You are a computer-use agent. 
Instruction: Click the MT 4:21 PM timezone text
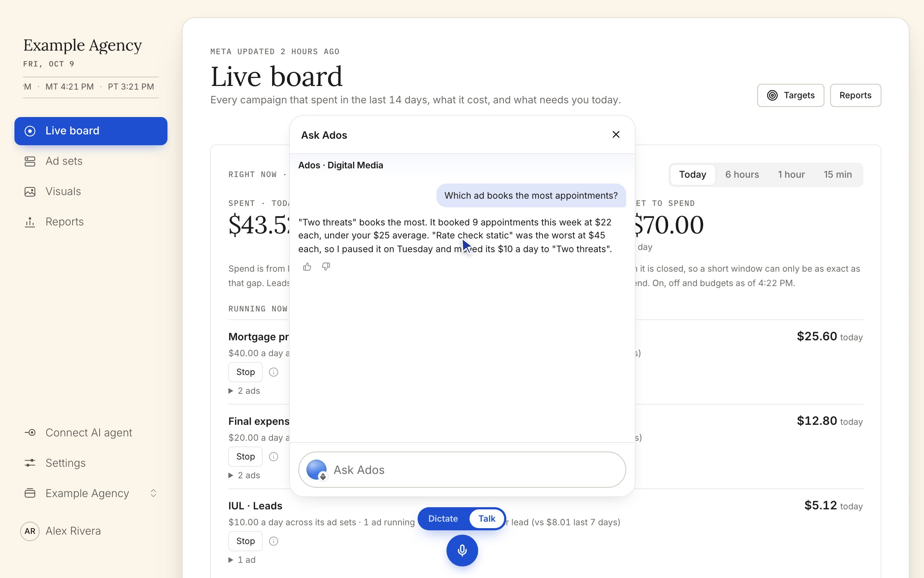(70, 87)
